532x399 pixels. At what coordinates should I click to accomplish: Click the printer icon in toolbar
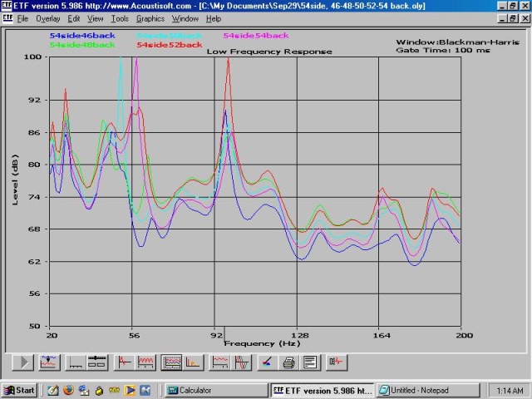click(288, 362)
